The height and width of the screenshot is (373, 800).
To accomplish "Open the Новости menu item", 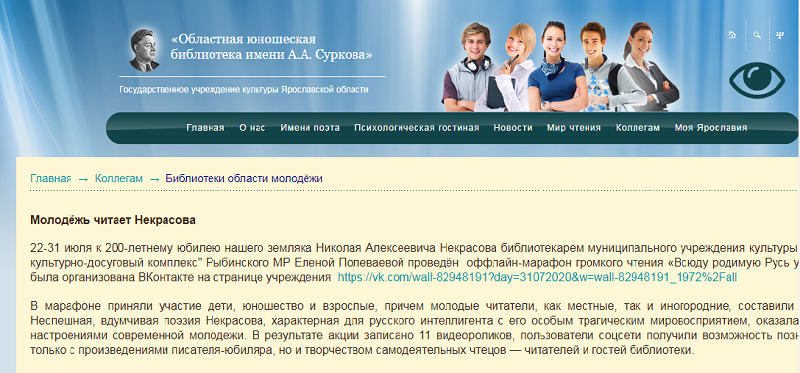I will pos(513,128).
